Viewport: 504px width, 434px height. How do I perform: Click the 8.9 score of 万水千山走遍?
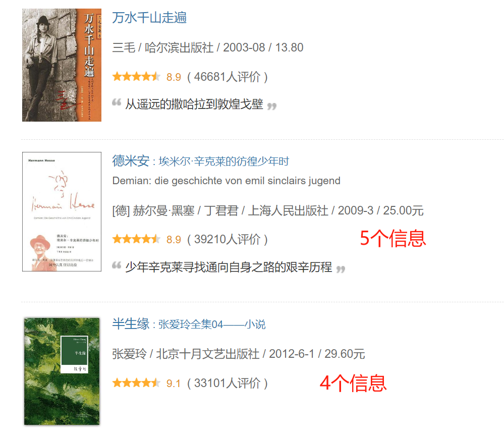click(x=174, y=77)
